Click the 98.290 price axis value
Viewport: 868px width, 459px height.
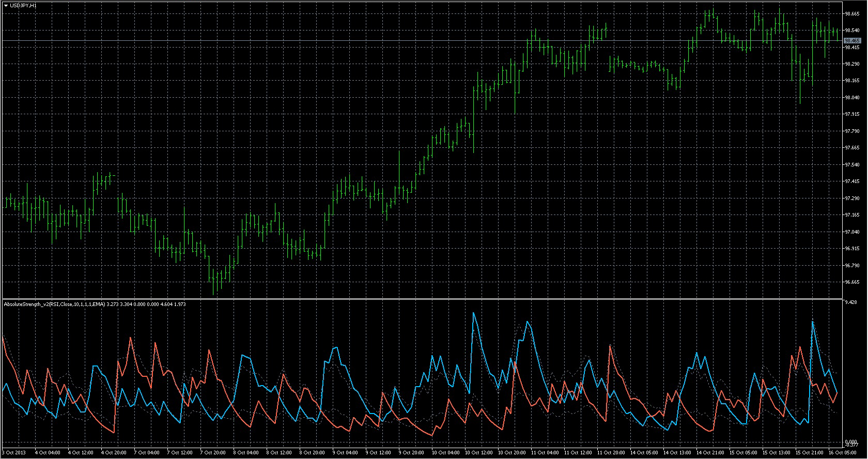pos(852,64)
